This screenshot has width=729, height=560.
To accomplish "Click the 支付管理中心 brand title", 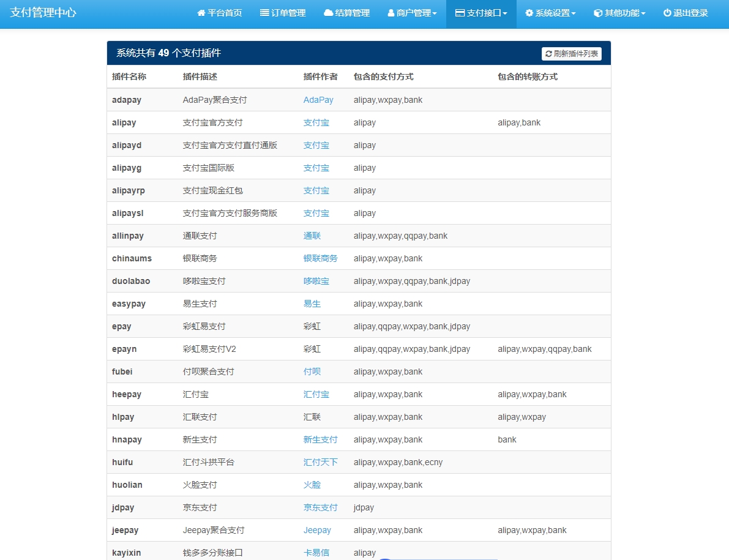I will click(x=43, y=13).
